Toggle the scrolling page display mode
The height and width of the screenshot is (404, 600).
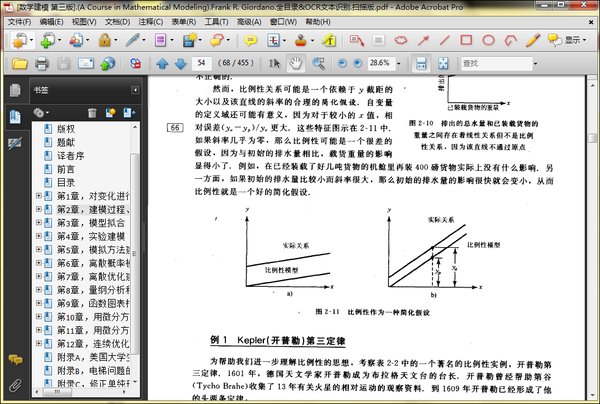pyautogui.click(x=421, y=64)
